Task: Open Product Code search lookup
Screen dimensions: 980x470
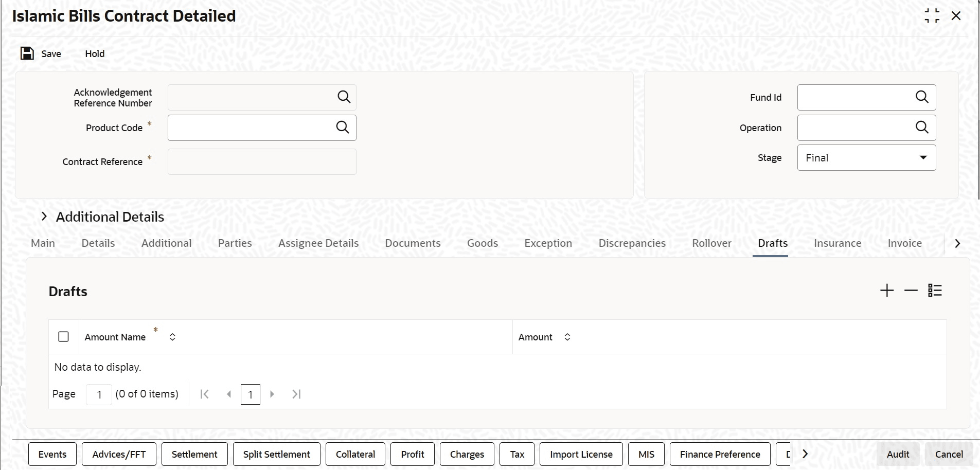Action: click(343, 127)
